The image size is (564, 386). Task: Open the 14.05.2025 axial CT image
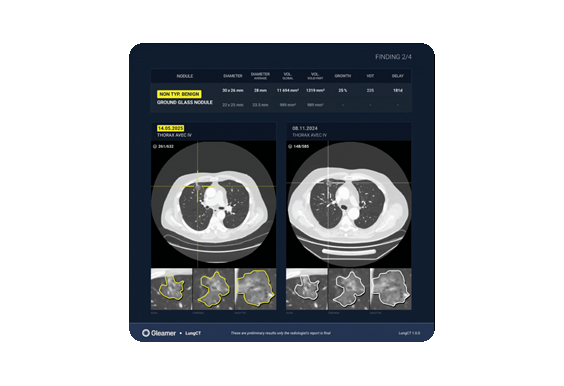(x=214, y=204)
